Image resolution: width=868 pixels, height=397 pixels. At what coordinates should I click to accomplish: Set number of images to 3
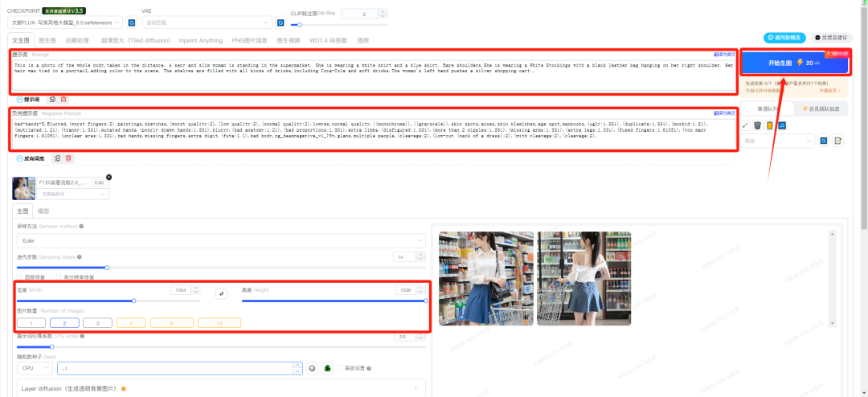pyautogui.click(x=97, y=323)
